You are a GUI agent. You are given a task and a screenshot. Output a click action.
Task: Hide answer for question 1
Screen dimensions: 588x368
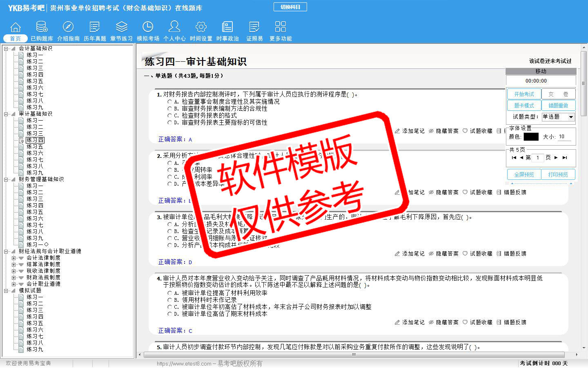click(443, 131)
